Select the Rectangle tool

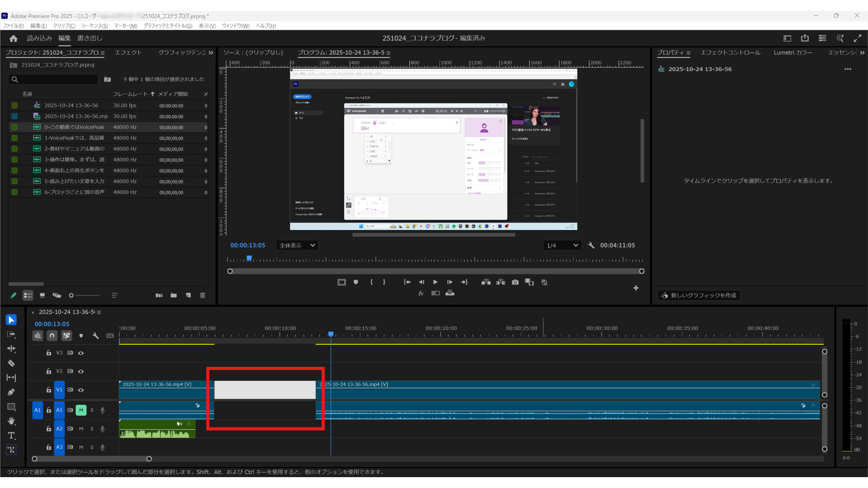tap(11, 407)
